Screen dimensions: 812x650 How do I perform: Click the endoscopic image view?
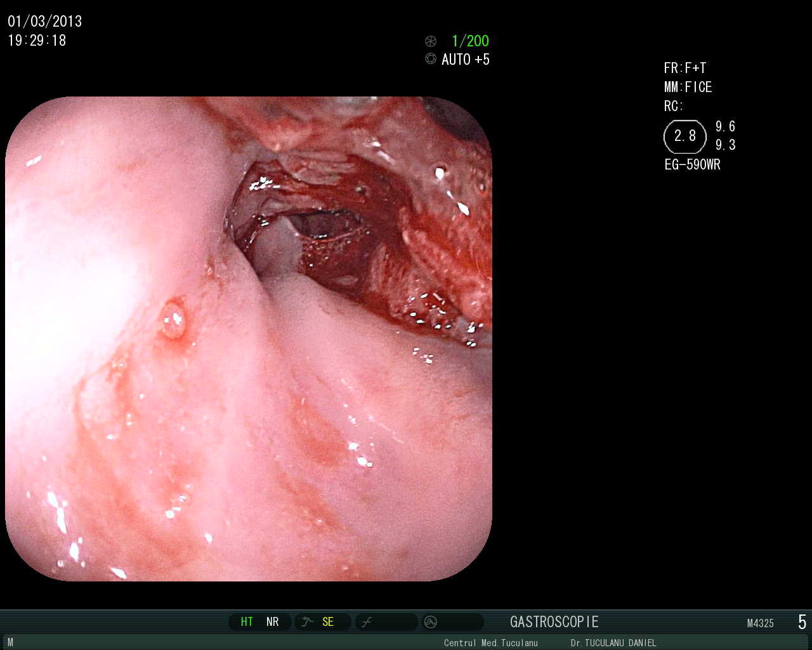(x=249, y=339)
